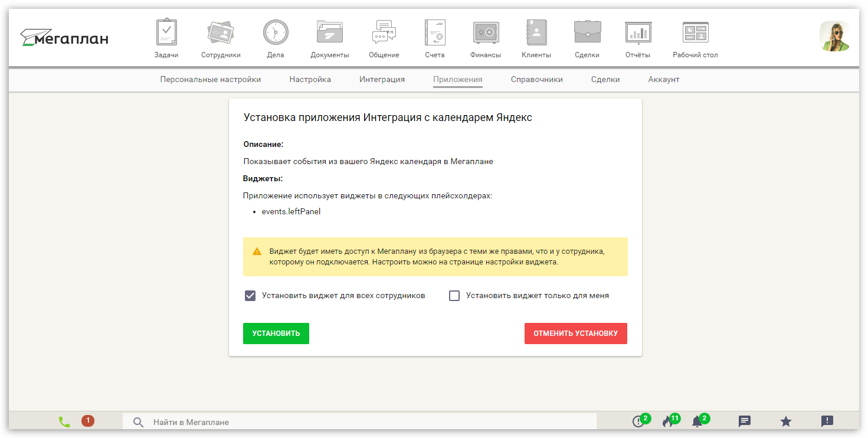Switch to Интеграция tab
The image size is (868, 438).
(x=382, y=80)
